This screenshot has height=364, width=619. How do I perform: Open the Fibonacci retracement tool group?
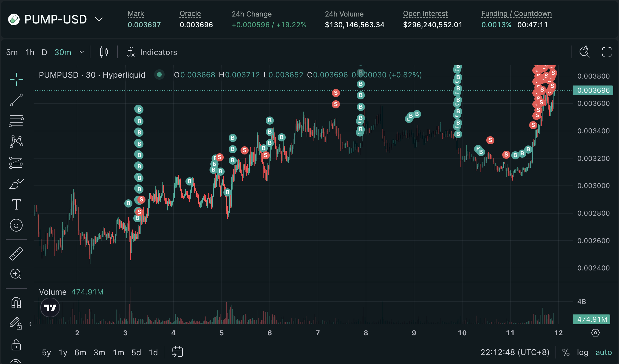click(16, 121)
